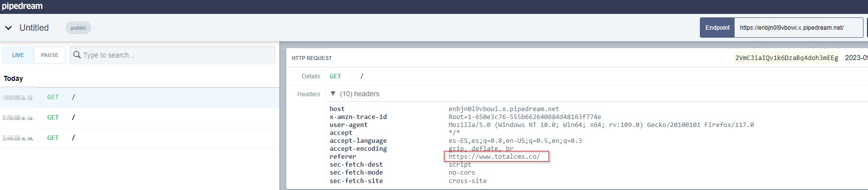868x190 pixels.
Task: Select the Mozilla/5.0 user-agent value
Action: 601,125
